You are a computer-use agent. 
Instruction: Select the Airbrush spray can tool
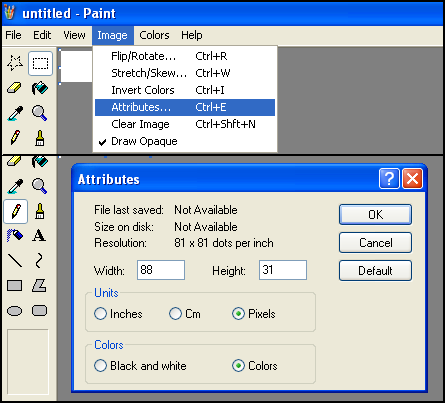click(15, 236)
